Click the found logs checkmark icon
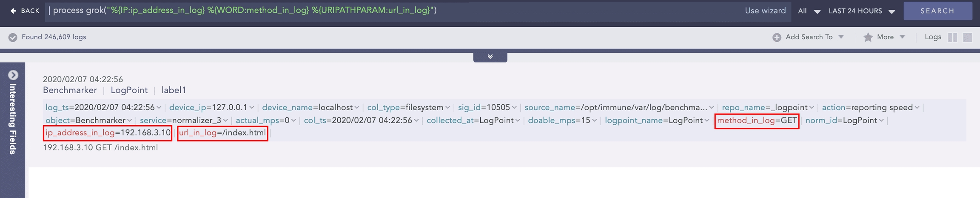 pyautogui.click(x=13, y=37)
